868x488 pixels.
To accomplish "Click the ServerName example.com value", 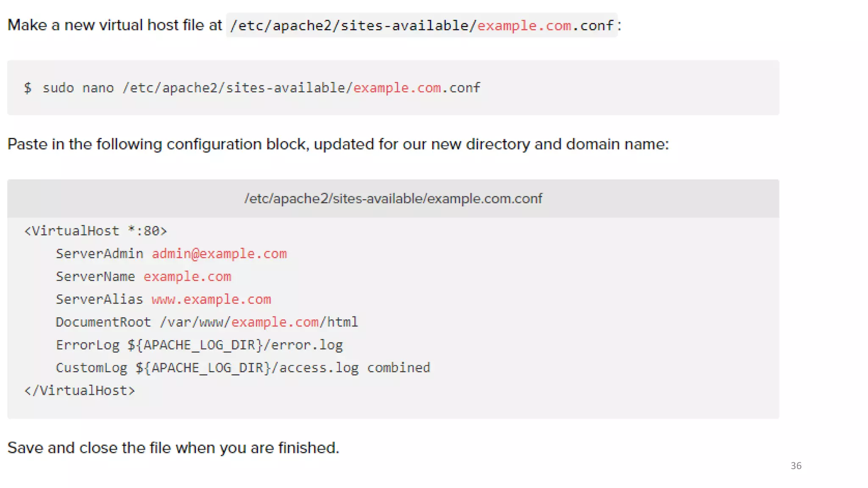I will click(x=187, y=277).
